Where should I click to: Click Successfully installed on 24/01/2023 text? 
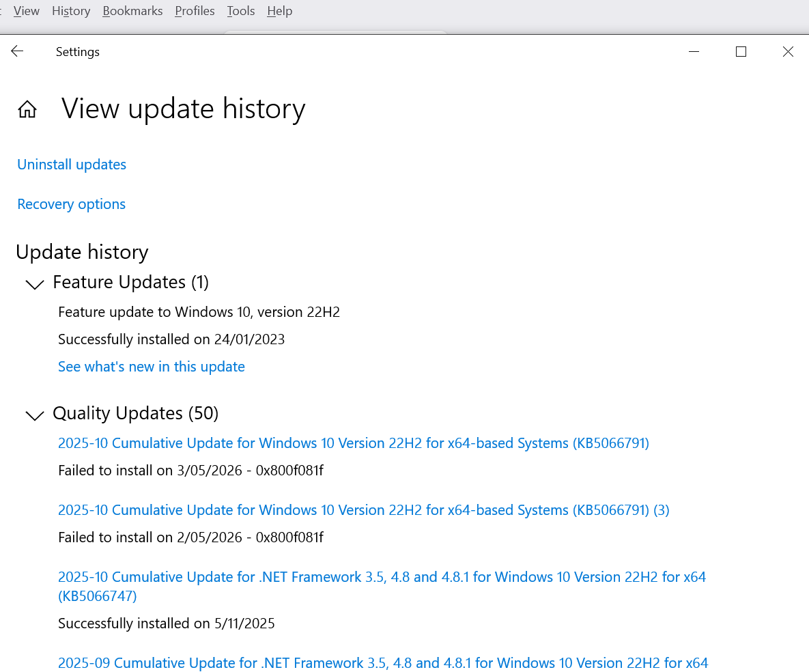(171, 339)
